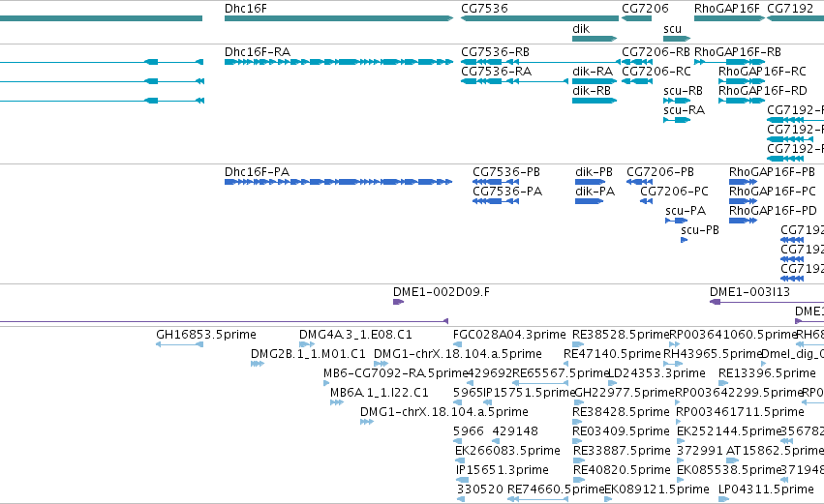Click protein RhoGAP16F-PD
824x504 pixels.
pos(743,221)
